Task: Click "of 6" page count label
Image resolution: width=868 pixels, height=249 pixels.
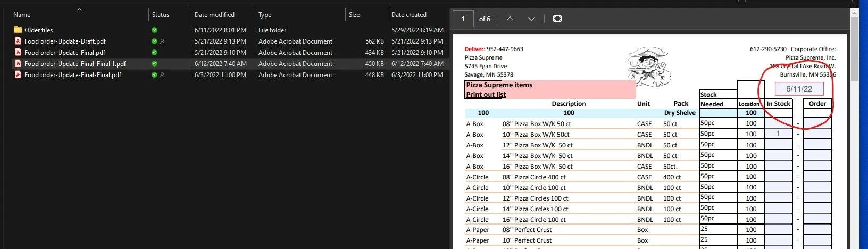Action: 485,19
